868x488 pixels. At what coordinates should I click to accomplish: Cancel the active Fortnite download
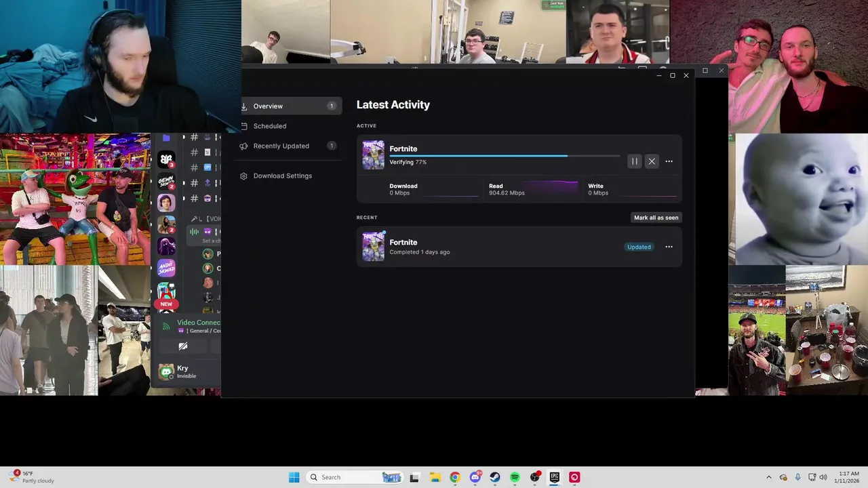652,161
